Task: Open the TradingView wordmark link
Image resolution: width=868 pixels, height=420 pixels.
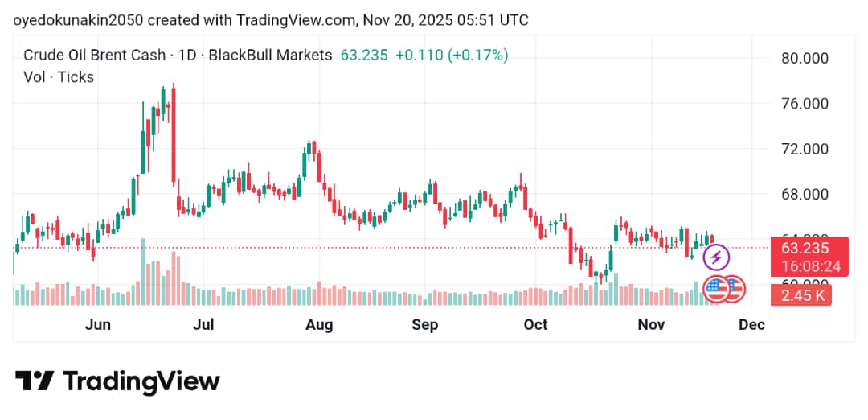Action: pos(141,381)
